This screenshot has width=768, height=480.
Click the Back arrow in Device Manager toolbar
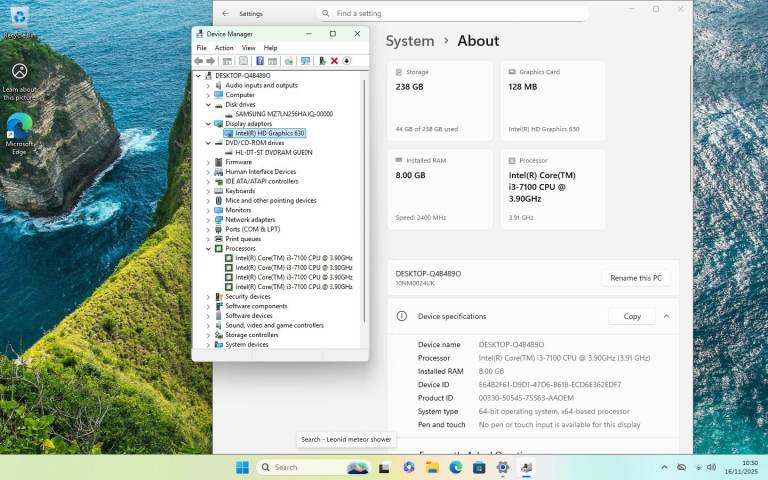[198, 61]
